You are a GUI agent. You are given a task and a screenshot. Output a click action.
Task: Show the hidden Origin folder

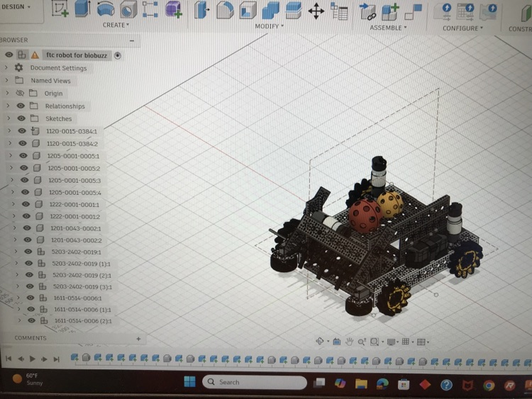[20, 93]
